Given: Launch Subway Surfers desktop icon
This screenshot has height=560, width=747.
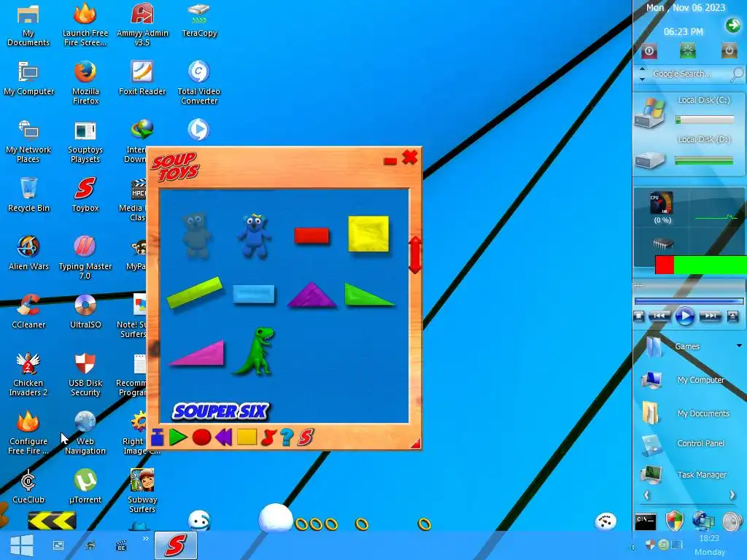Looking at the screenshot, I should 142,491.
